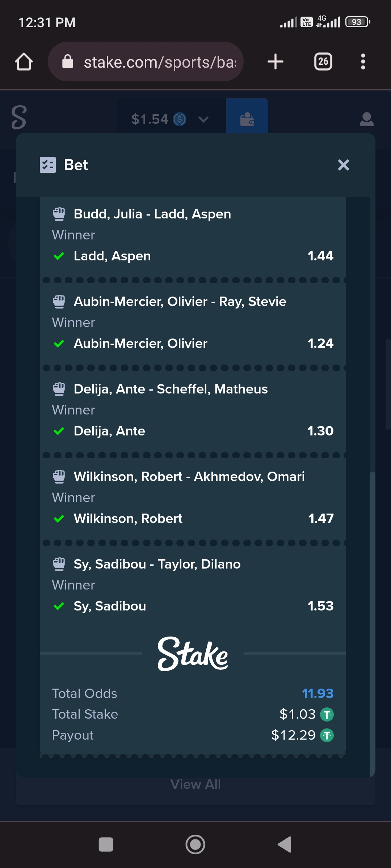Open the user profile icon

click(x=367, y=119)
